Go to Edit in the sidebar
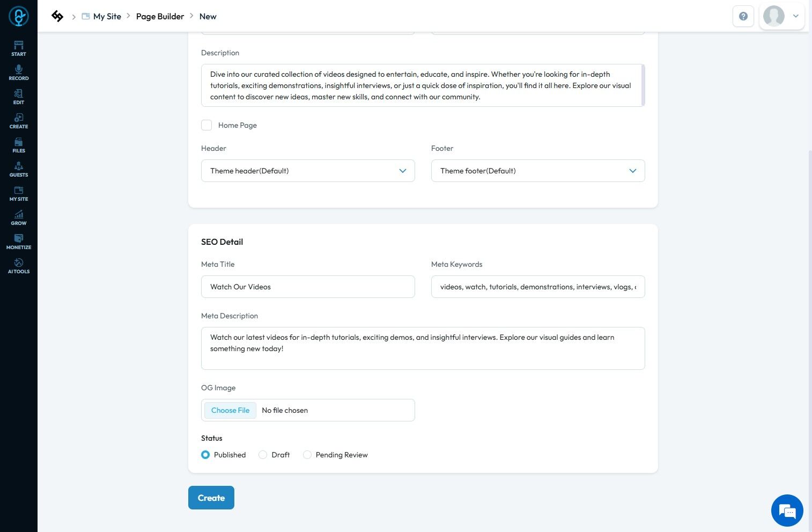The width and height of the screenshot is (812, 532). coord(19,96)
